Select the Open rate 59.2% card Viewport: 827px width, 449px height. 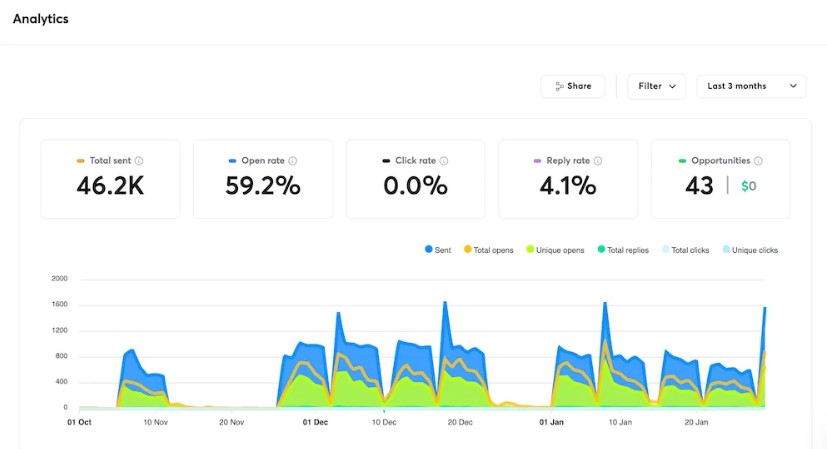point(263,179)
